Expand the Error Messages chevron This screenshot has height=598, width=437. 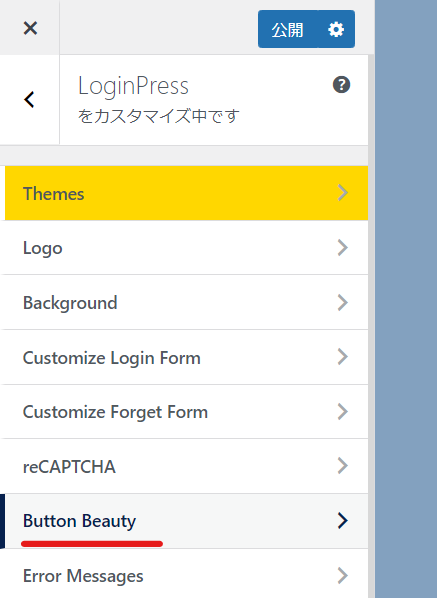[343, 575]
